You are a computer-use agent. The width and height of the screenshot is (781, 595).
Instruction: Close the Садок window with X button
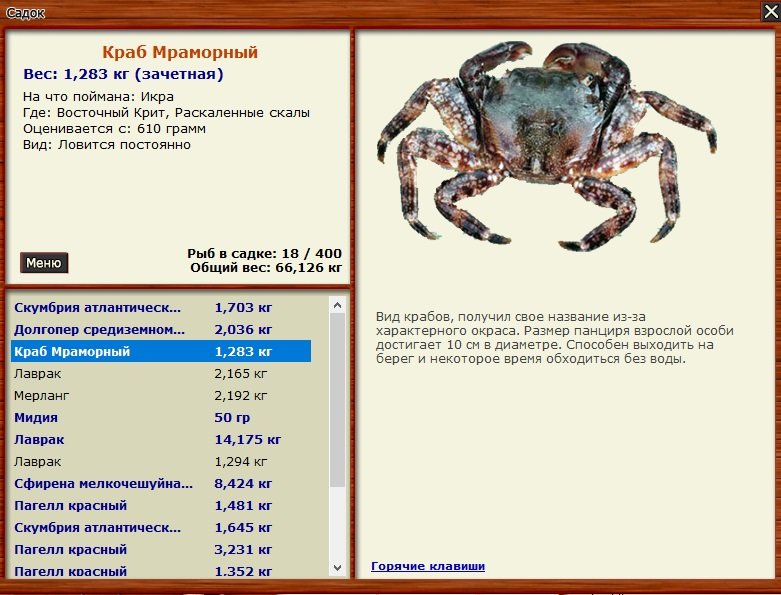coord(769,12)
